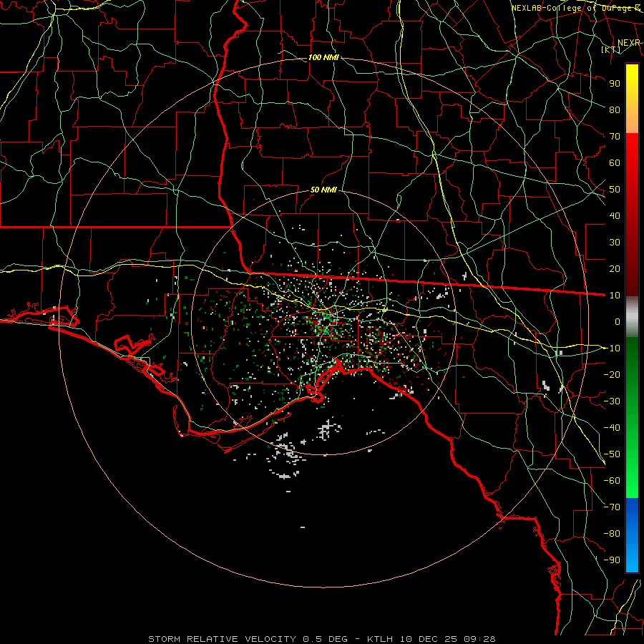
Task: Click the -40 value on velocity scale
Action: pos(612,428)
